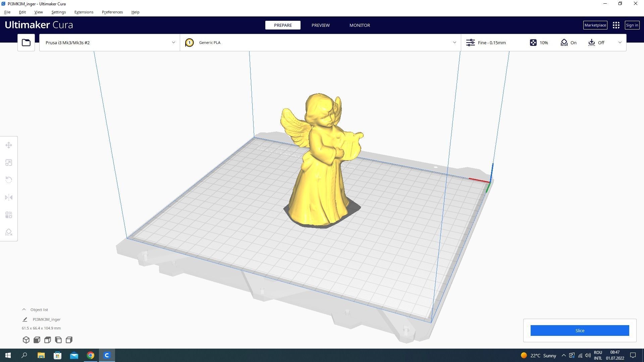Expand the Generic PLA material dropdown

(x=454, y=43)
